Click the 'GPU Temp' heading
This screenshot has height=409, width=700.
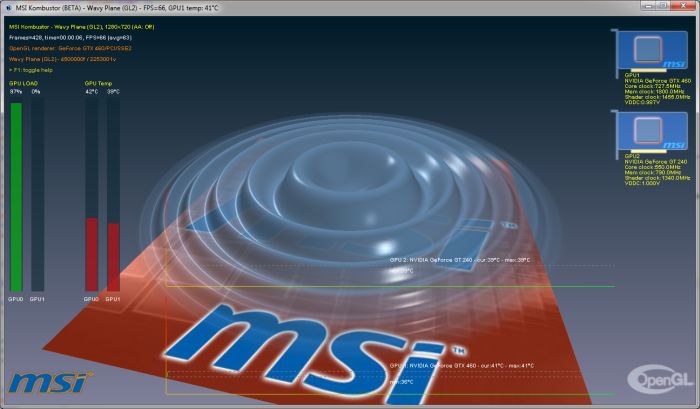pos(98,83)
